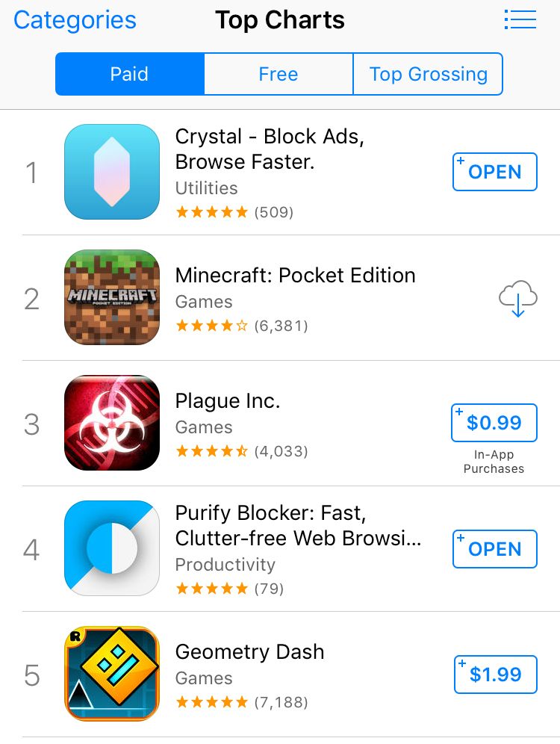
Task: Buy Plague Inc. for $0.99
Action: tap(494, 423)
